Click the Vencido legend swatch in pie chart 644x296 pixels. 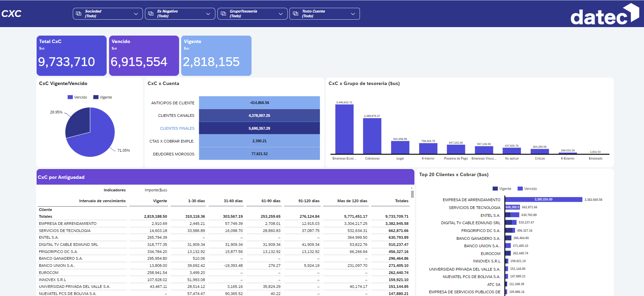coord(70,97)
